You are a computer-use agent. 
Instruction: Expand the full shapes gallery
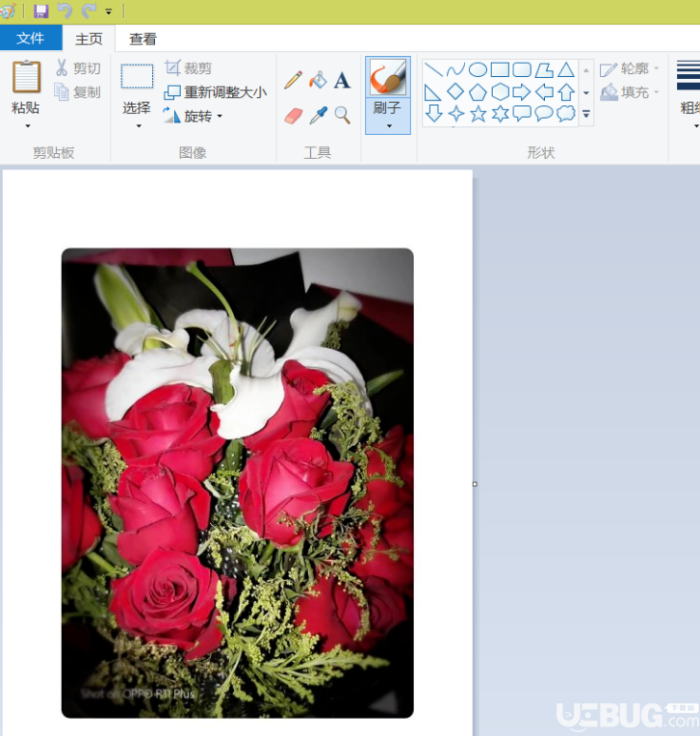[x=586, y=114]
